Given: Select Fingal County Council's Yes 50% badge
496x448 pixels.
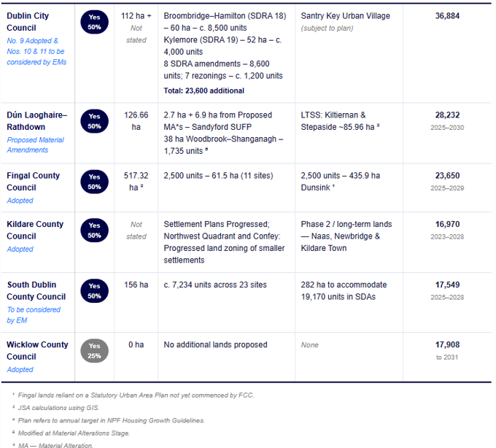Looking at the screenshot, I should (x=94, y=182).
